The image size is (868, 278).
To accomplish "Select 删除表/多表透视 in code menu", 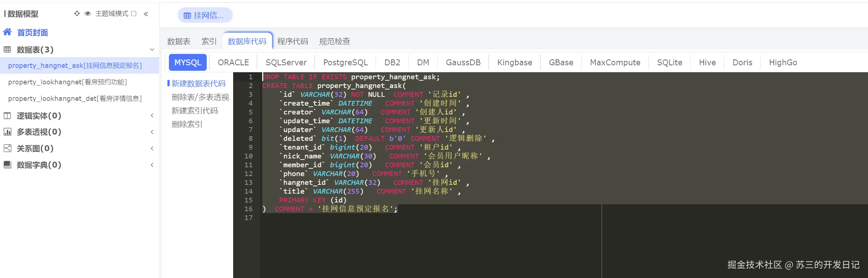I will (200, 97).
